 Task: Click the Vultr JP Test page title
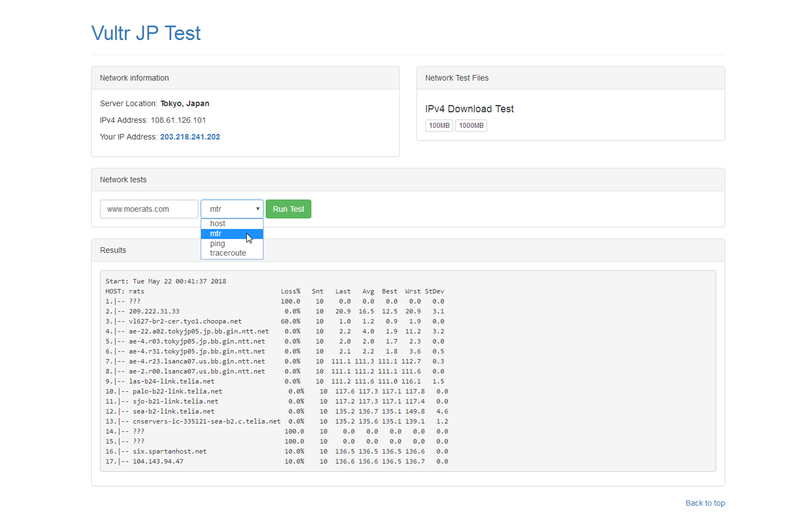click(x=146, y=33)
